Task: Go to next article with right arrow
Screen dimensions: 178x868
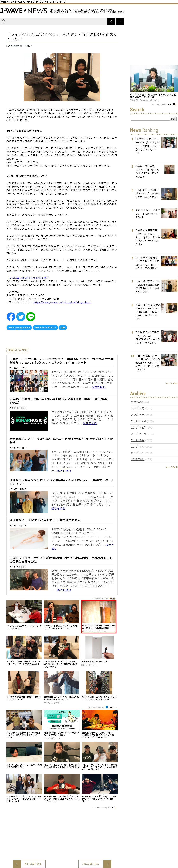Action: (120, 22)
